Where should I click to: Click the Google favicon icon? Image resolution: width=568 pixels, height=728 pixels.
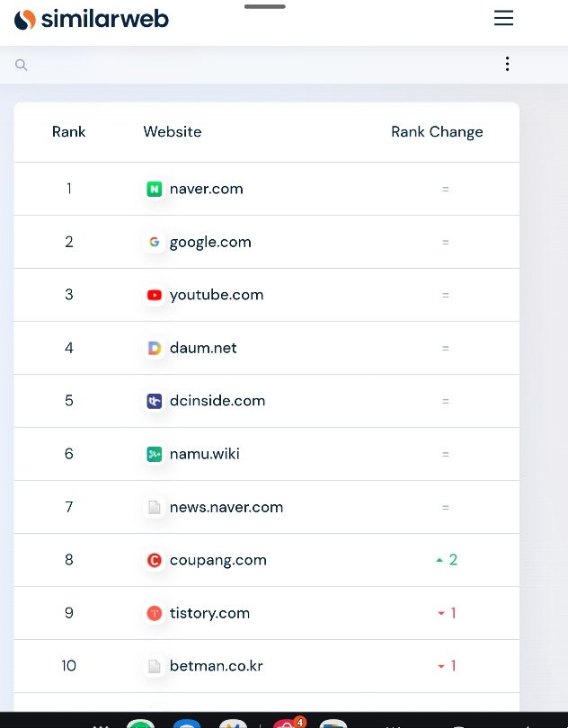(155, 242)
